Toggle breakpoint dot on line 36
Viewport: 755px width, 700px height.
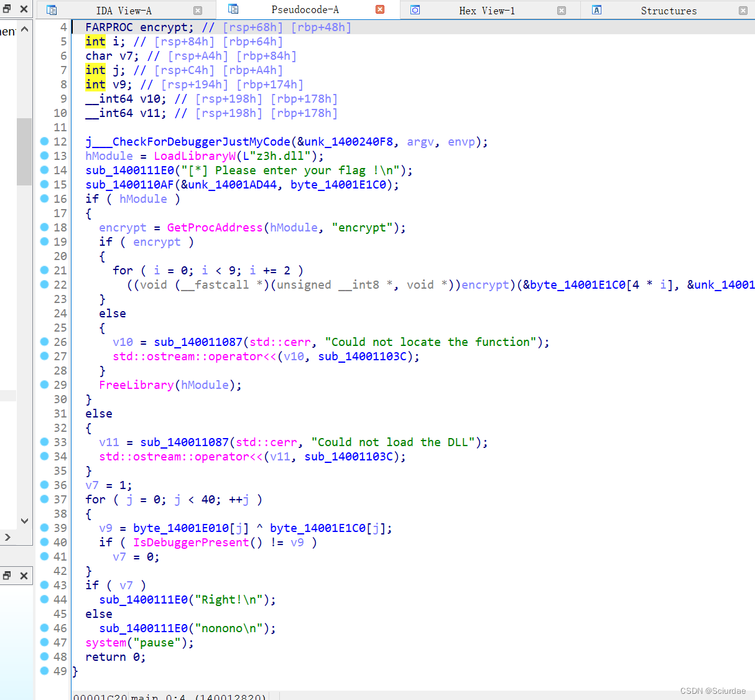(44, 485)
